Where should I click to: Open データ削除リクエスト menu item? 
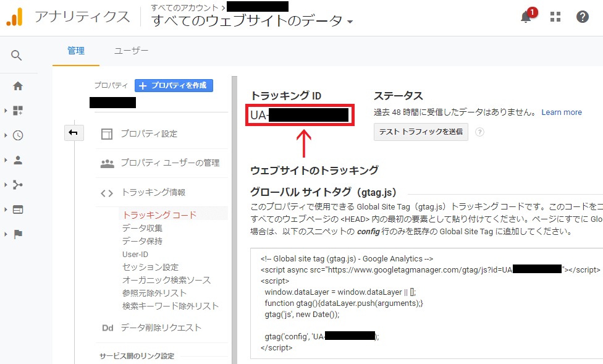[x=161, y=328]
